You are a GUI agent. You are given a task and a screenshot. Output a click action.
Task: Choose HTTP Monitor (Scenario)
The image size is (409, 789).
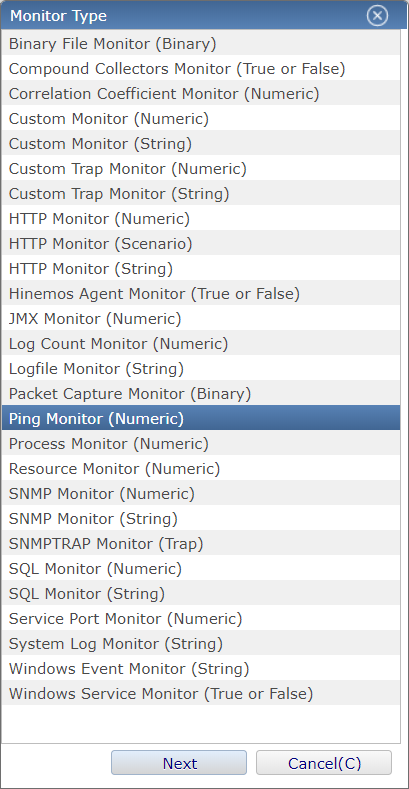point(201,244)
